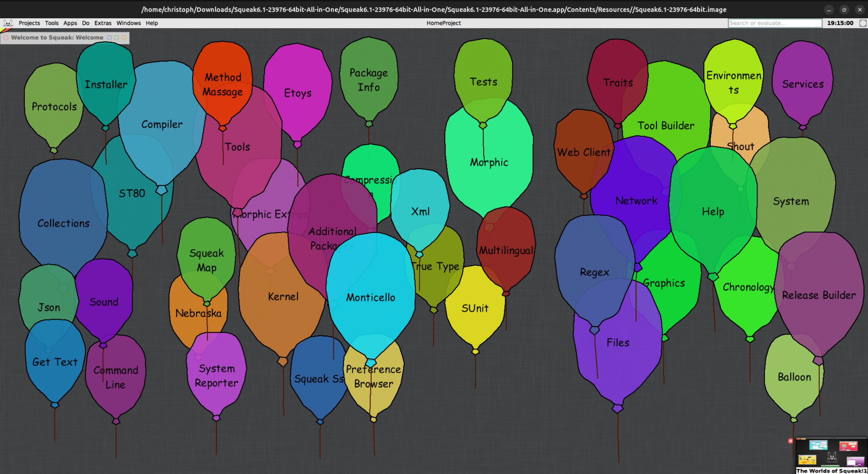
Task: Toggle fullscreen mode icon in menu bar
Action: [863, 23]
